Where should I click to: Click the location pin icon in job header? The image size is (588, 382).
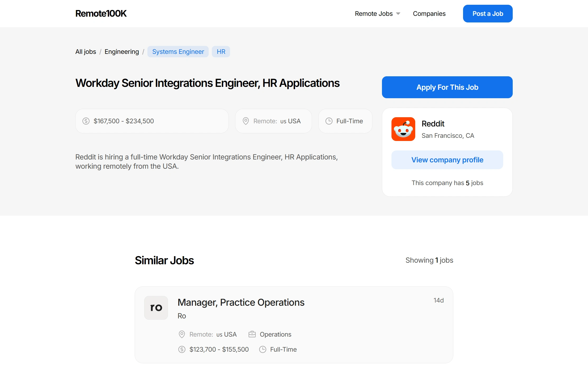[x=246, y=121]
